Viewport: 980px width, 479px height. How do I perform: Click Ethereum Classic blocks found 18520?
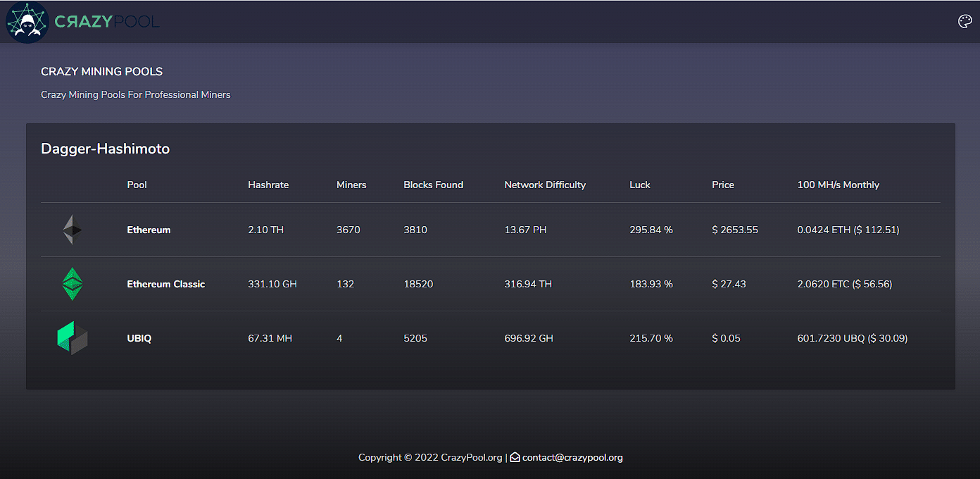pyautogui.click(x=418, y=284)
